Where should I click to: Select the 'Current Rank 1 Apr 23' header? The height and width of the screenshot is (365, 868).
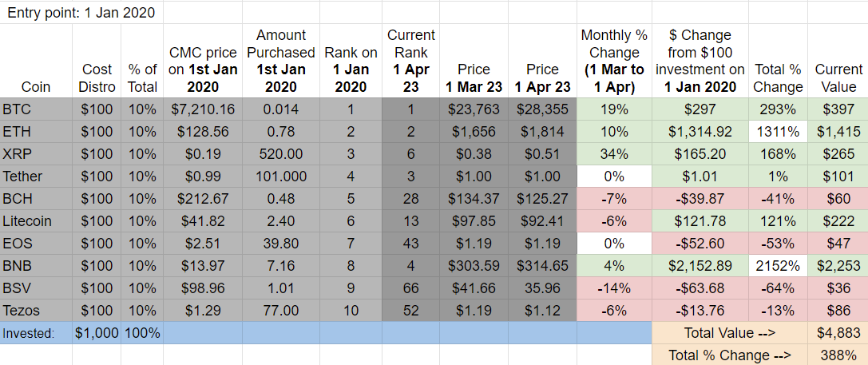(410, 61)
